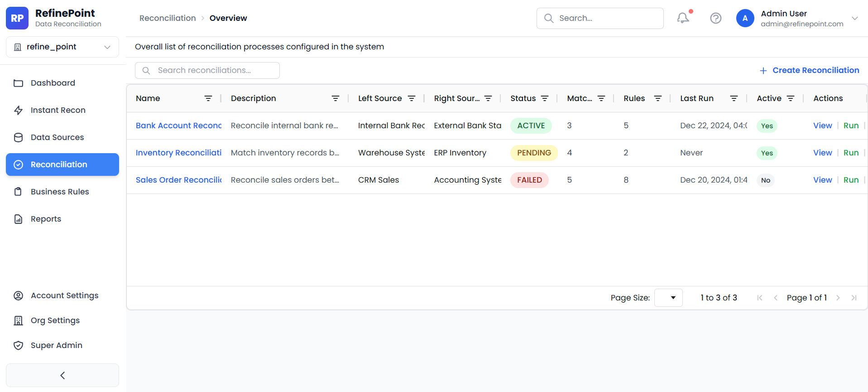Run the Bank Account reconciliation
This screenshot has height=392, width=868.
click(x=851, y=126)
